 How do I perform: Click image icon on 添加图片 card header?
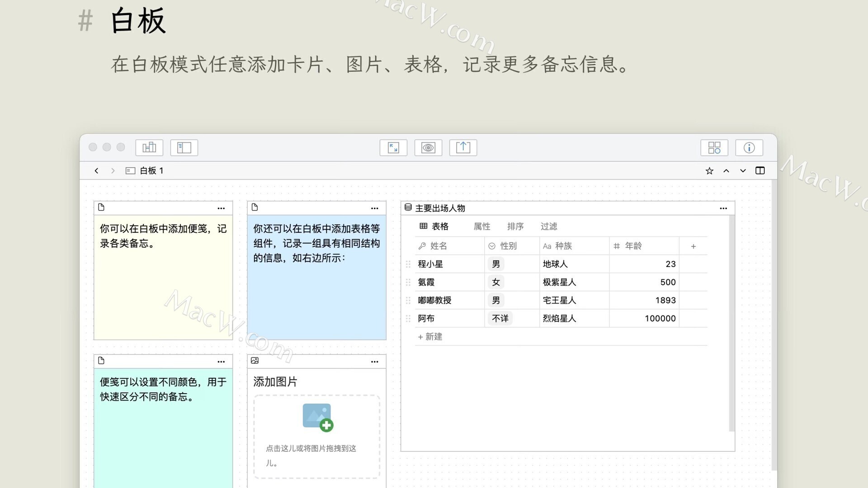point(255,361)
